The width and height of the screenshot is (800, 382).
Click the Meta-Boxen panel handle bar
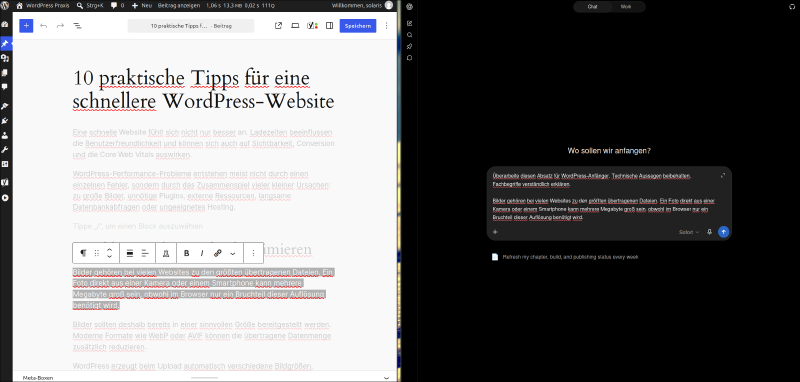(204, 378)
